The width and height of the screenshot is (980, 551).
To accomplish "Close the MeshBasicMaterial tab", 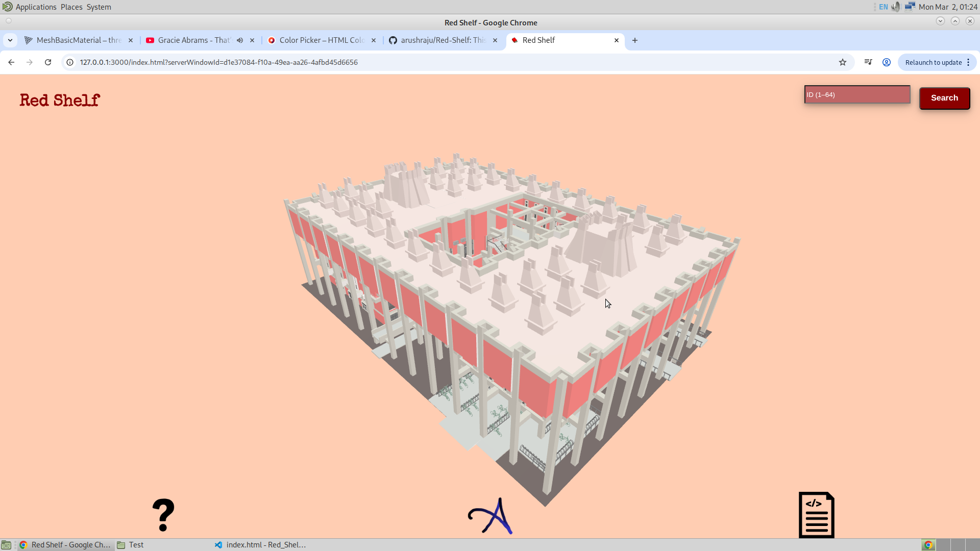I will click(x=131, y=40).
